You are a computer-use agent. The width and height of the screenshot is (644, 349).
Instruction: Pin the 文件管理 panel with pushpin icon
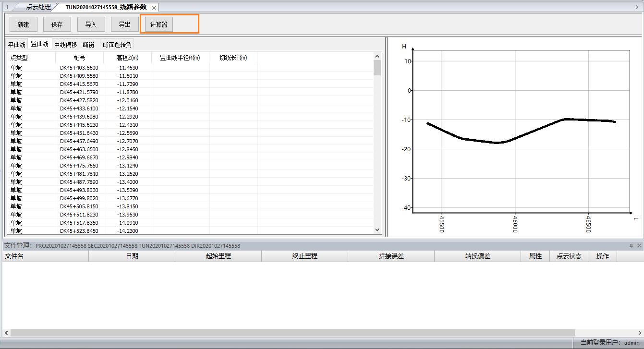click(x=631, y=245)
